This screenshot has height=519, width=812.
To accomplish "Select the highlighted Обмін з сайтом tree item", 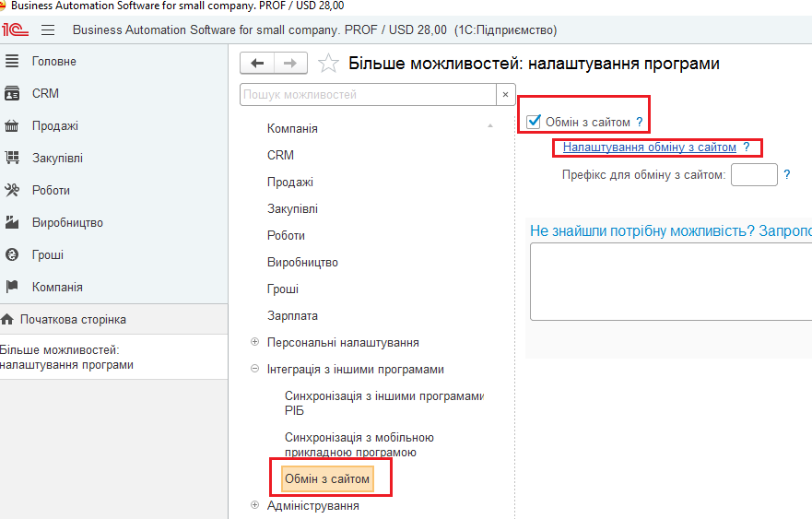I will (327, 479).
